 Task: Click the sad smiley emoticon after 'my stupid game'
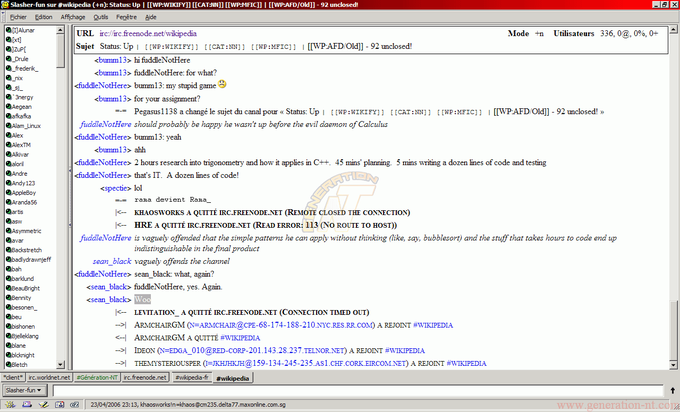tap(222, 84)
